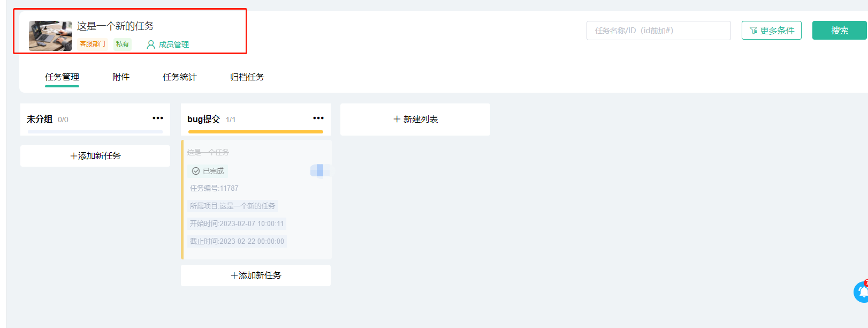This screenshot has height=328, width=868.
Task: Open the 未分组 list more-options menu
Action: coord(158,118)
